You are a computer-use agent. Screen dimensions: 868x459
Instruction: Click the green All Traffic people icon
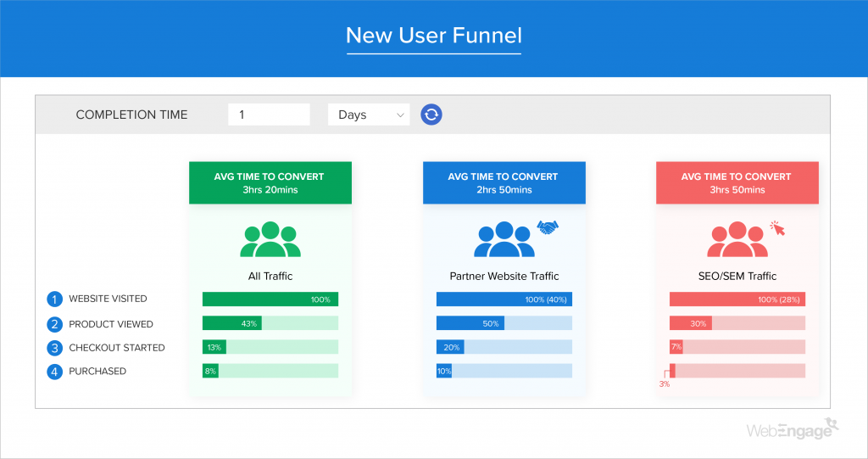point(270,239)
